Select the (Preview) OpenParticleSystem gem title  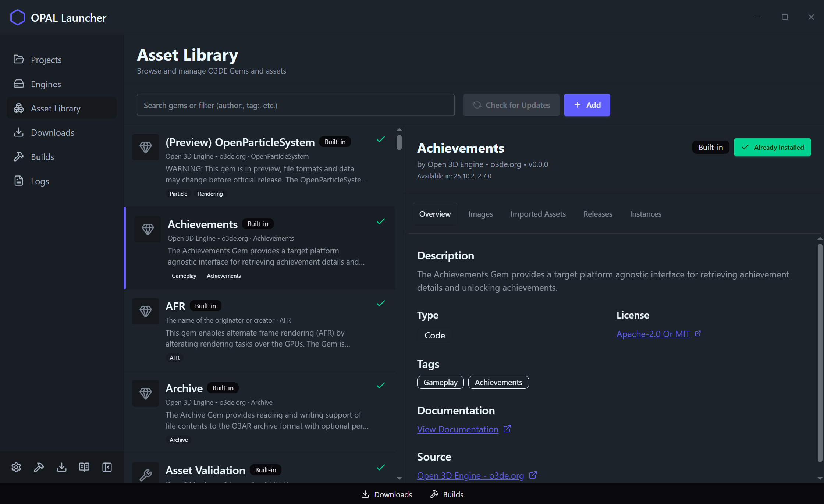pos(240,142)
